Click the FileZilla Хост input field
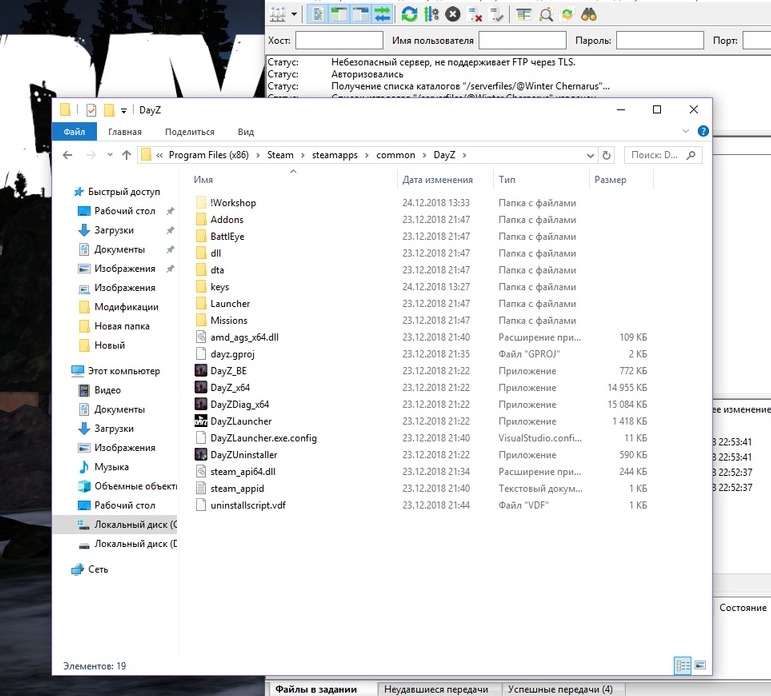This screenshot has height=696, width=771. click(339, 40)
